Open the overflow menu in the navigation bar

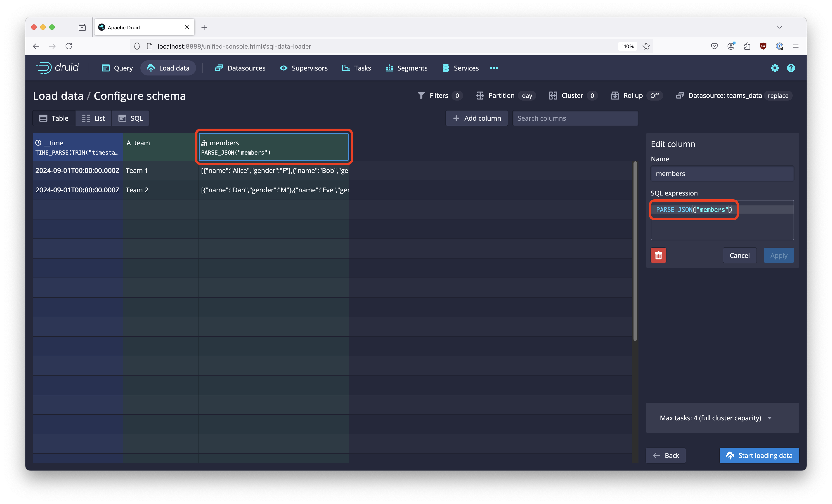click(494, 68)
